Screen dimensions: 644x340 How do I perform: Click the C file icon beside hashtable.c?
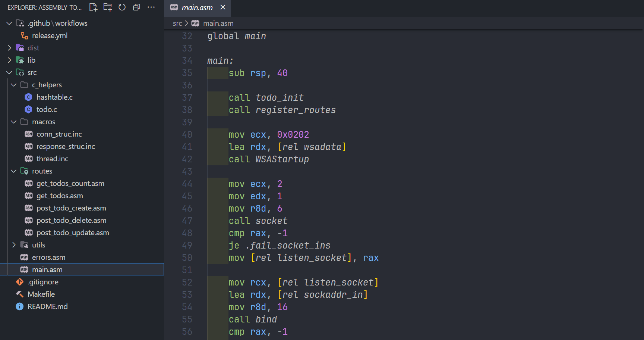(x=28, y=97)
